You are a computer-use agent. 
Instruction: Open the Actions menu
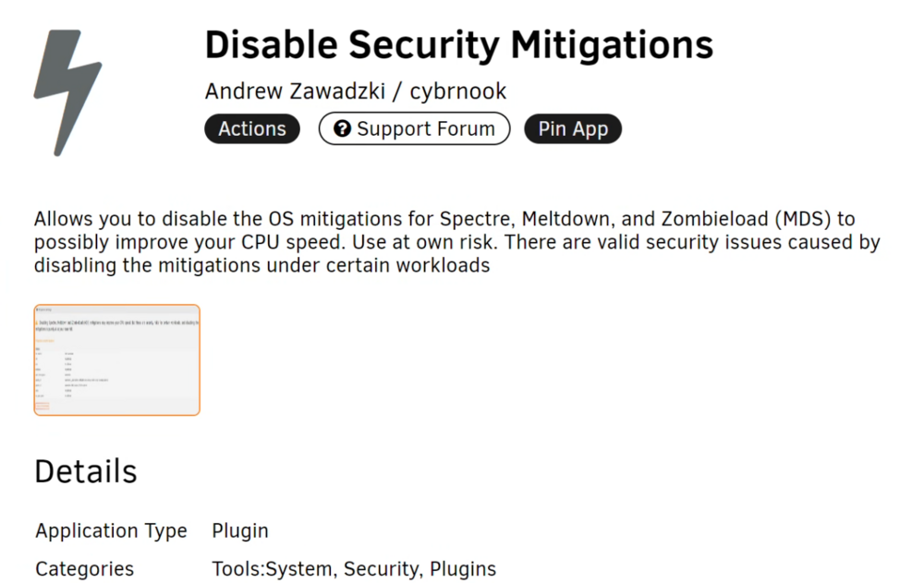252,128
